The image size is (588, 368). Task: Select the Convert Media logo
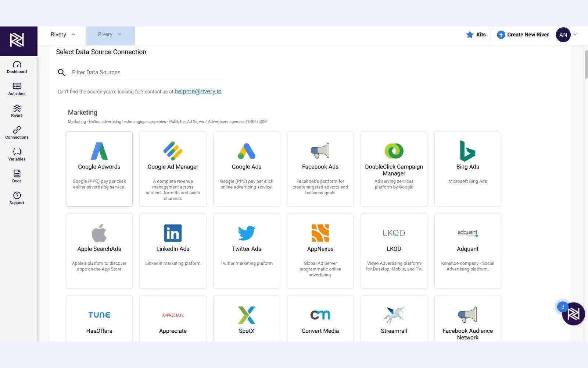coord(320,315)
